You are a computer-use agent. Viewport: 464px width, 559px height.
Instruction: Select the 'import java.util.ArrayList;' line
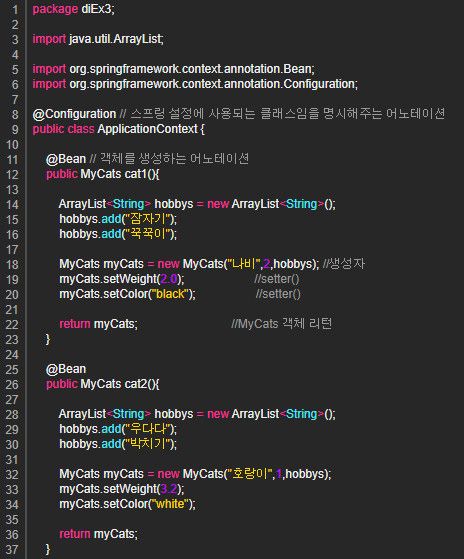pyautogui.click(x=98, y=39)
